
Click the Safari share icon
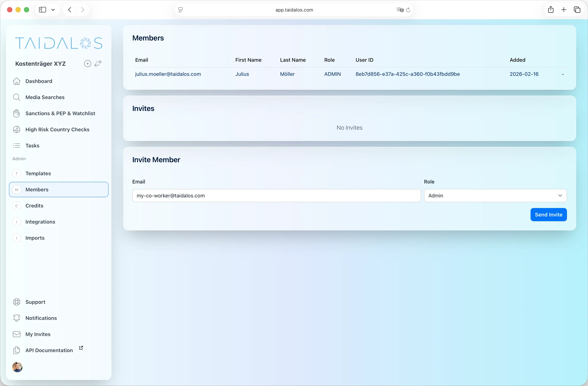(x=550, y=10)
